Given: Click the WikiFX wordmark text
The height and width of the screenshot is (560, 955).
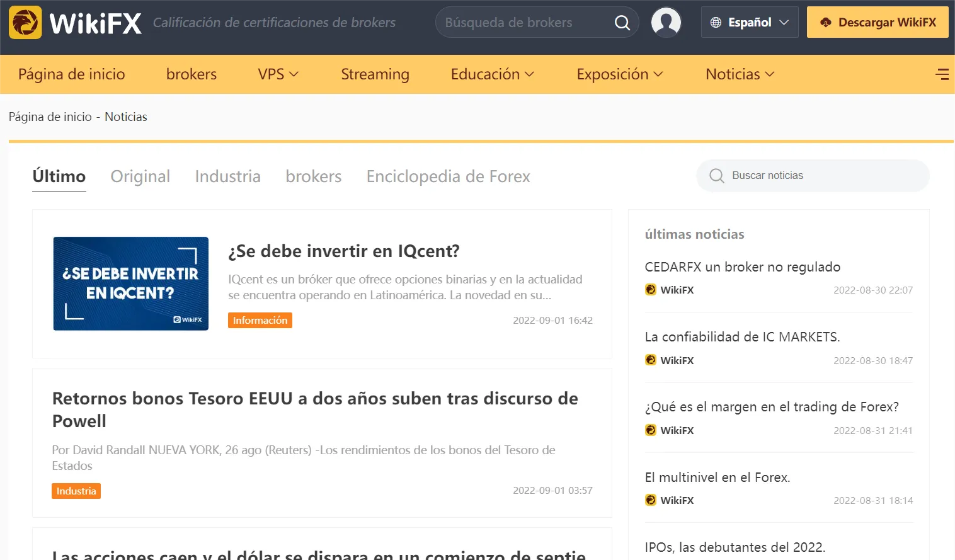Looking at the screenshot, I should click(96, 23).
